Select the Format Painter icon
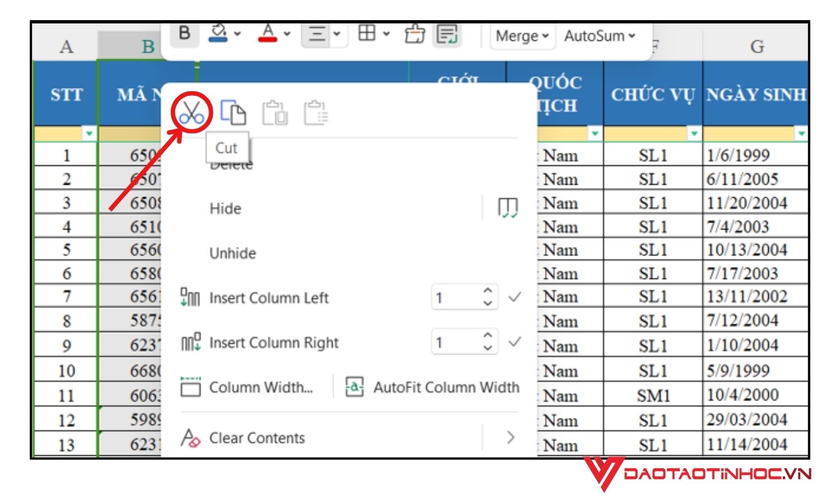This screenshot has width=840, height=504. click(x=416, y=35)
